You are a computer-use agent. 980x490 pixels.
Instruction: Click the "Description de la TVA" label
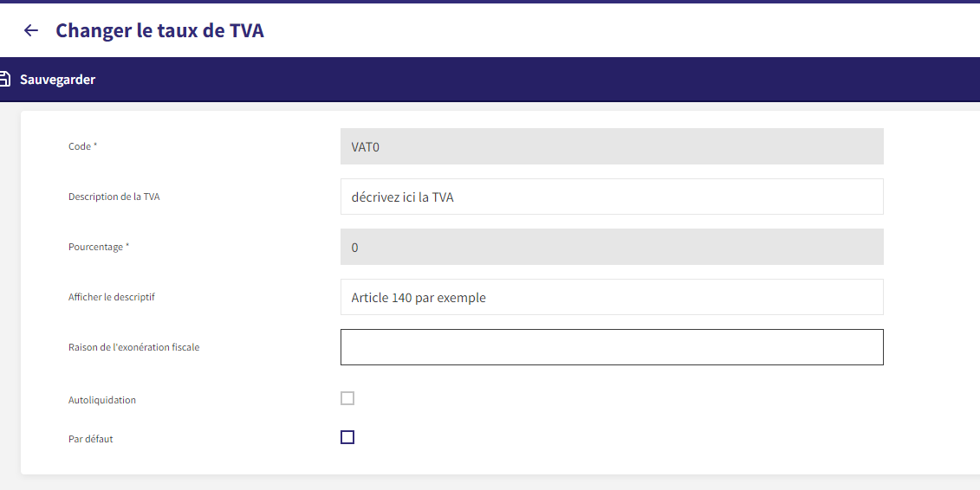tap(114, 197)
